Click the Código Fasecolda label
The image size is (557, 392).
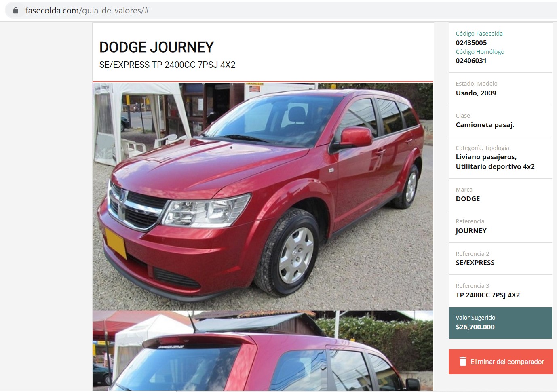click(x=479, y=34)
